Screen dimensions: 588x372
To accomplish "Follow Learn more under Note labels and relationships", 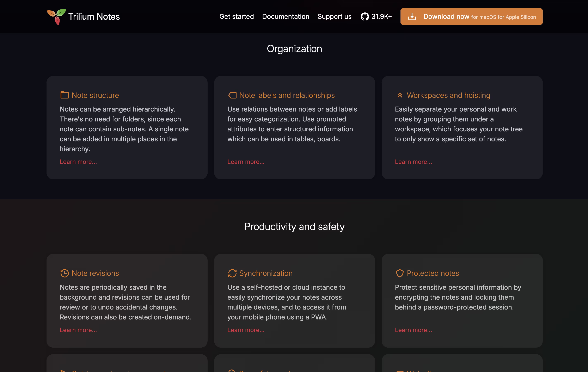I will (246, 162).
